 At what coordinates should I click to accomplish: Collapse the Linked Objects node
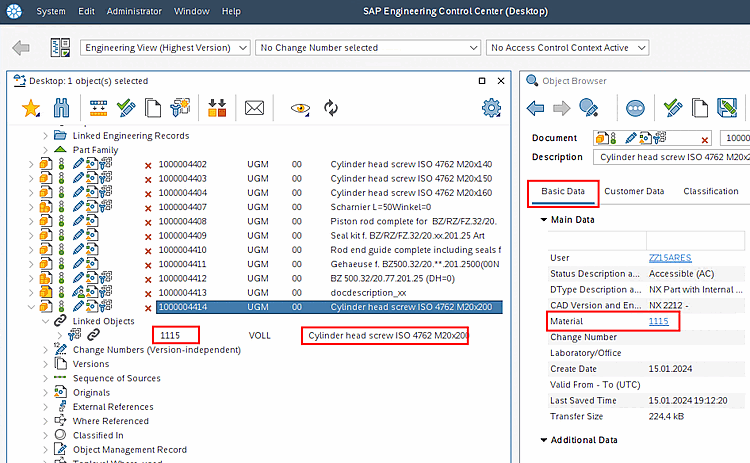coord(45,321)
